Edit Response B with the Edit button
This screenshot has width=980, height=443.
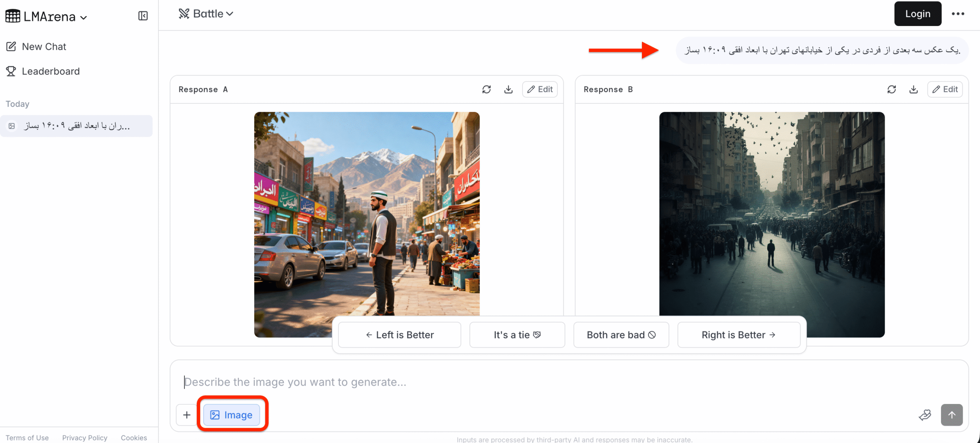pyautogui.click(x=945, y=89)
